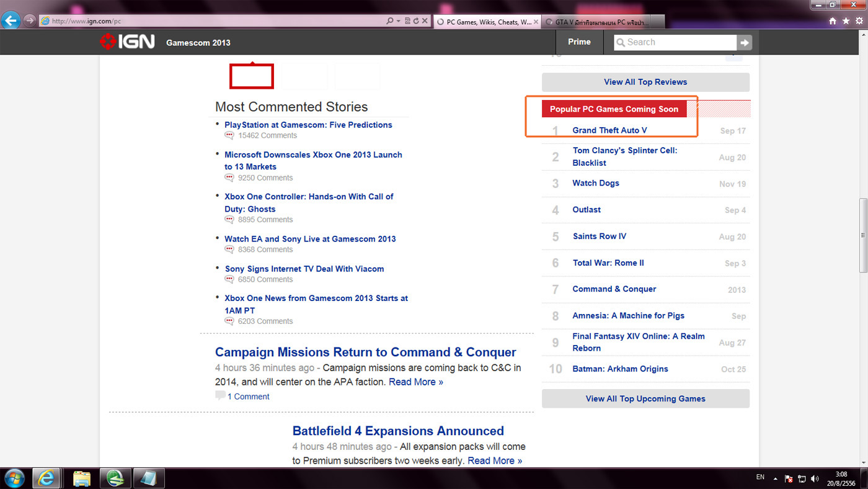Click inside the IGN Search input field

coord(675,42)
